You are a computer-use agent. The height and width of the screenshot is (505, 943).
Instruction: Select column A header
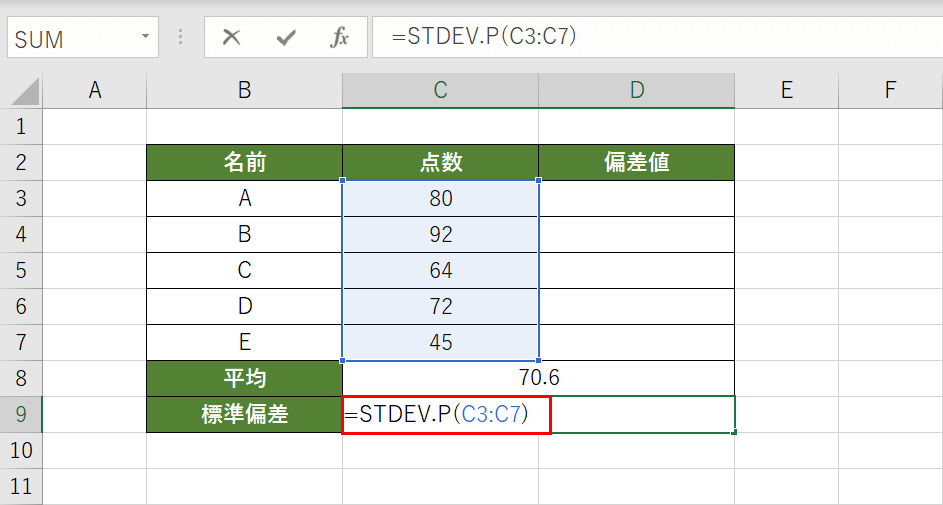point(95,91)
